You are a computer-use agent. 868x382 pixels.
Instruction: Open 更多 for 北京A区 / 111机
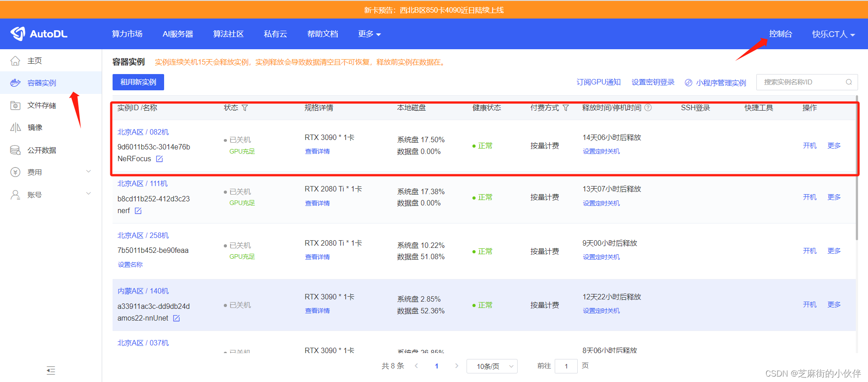coord(834,197)
